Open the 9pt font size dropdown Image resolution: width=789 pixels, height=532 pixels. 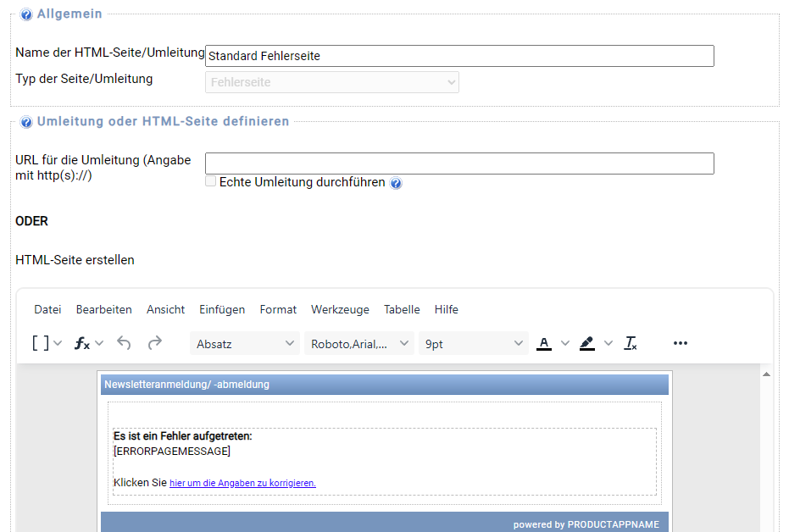point(474,343)
